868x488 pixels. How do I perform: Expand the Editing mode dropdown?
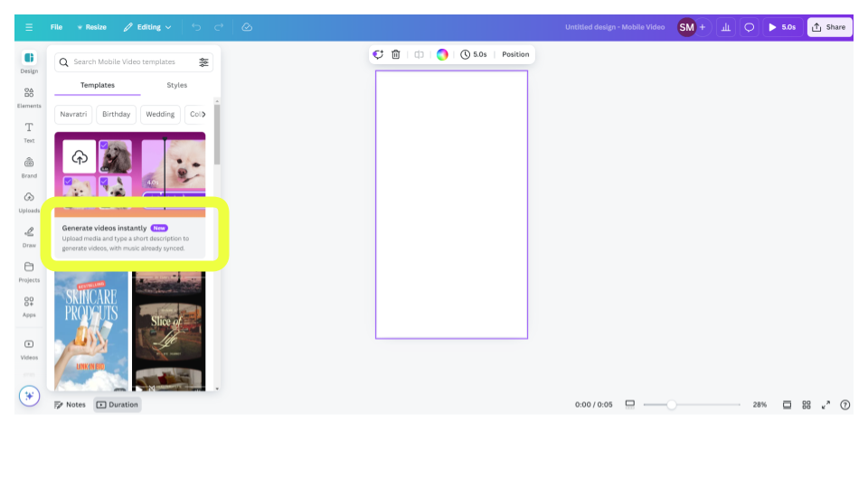(147, 27)
